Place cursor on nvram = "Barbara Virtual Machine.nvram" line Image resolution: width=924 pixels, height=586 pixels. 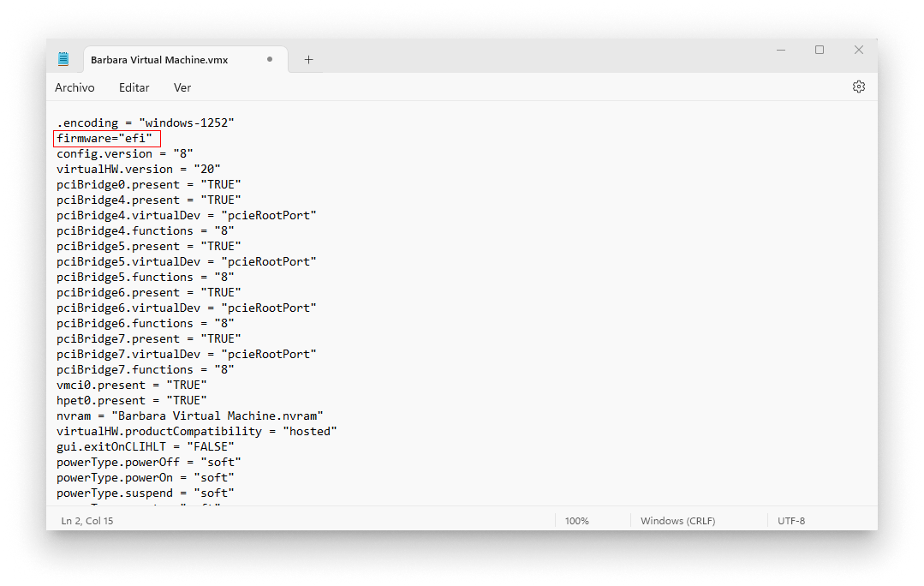[x=189, y=416]
